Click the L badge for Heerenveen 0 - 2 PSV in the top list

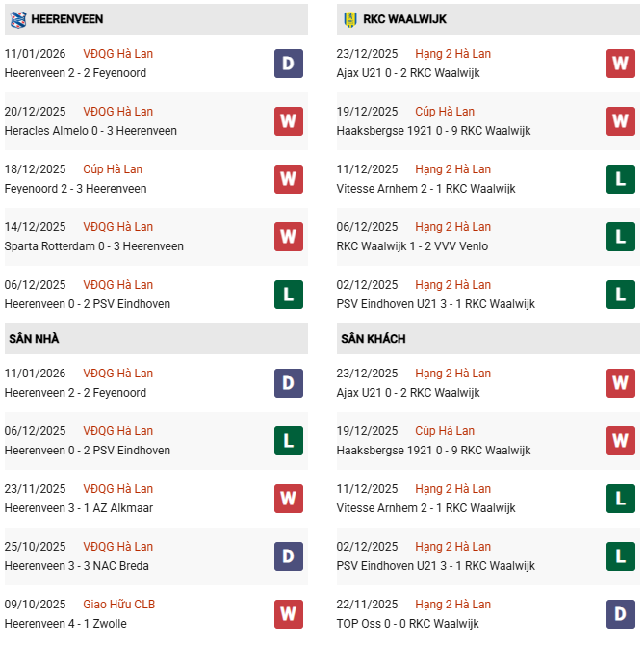coord(289,295)
